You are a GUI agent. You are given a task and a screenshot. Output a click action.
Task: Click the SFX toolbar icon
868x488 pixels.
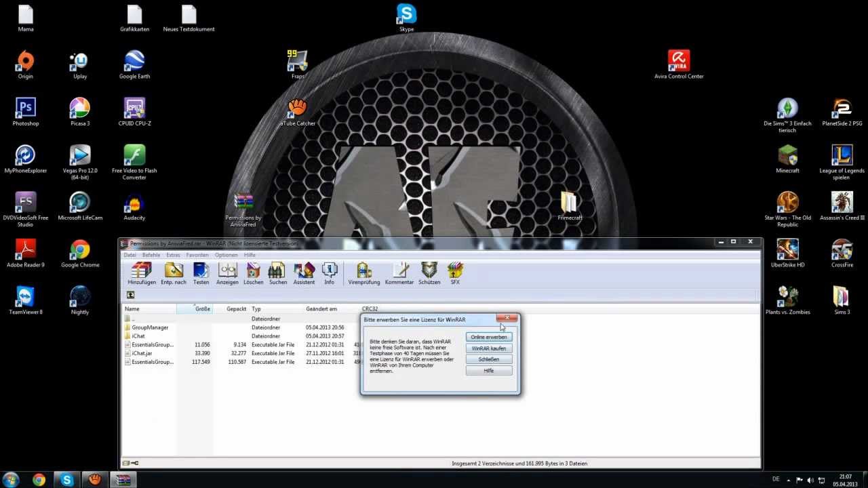(455, 273)
